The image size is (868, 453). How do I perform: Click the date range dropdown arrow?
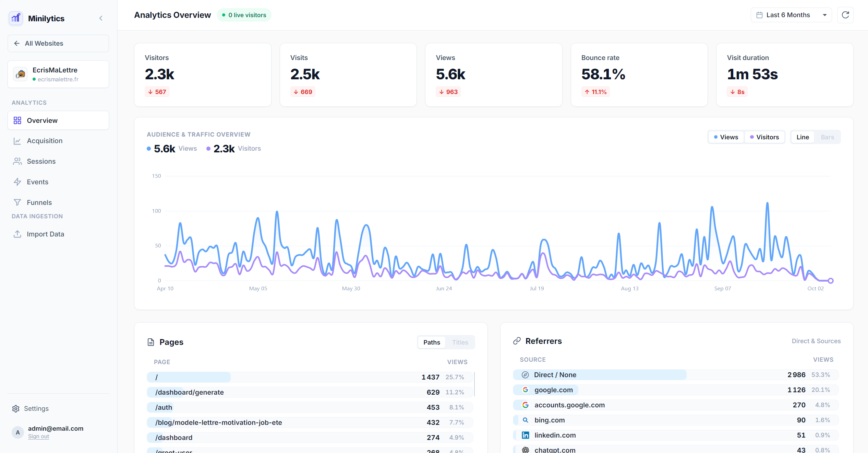[825, 15]
